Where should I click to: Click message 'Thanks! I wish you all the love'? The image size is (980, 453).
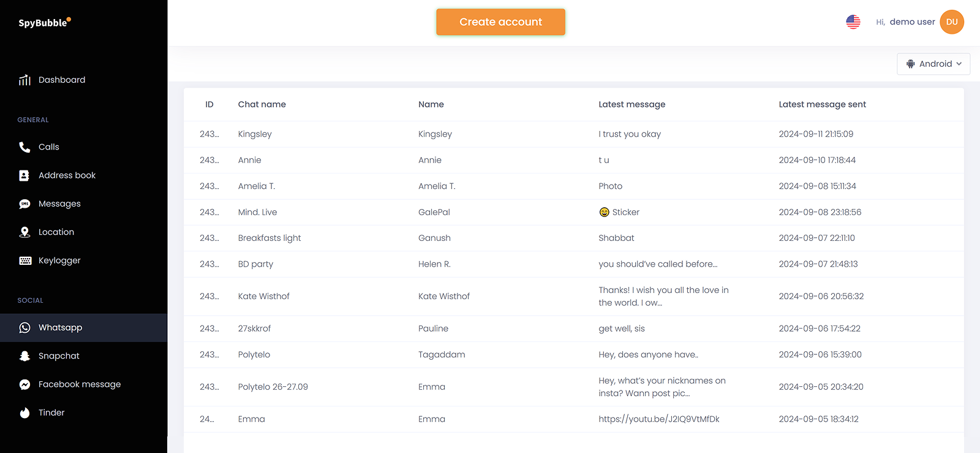tap(664, 296)
